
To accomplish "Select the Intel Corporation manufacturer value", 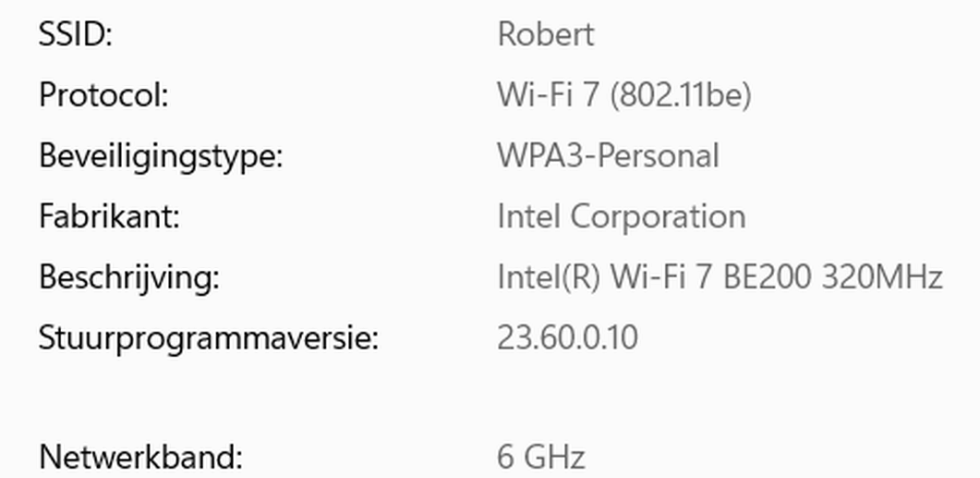I will tap(622, 217).
